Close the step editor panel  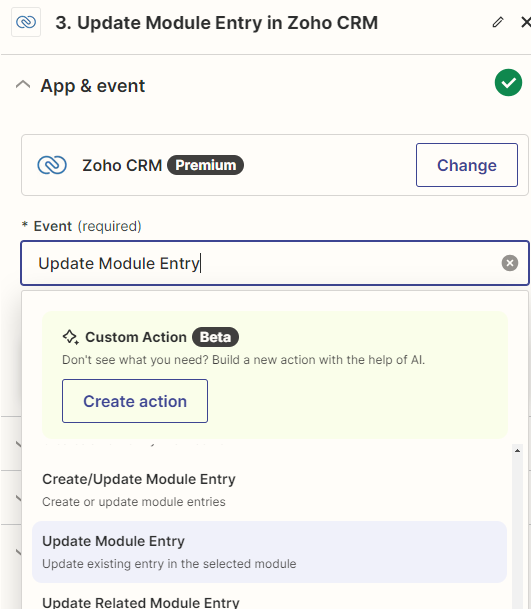click(526, 22)
